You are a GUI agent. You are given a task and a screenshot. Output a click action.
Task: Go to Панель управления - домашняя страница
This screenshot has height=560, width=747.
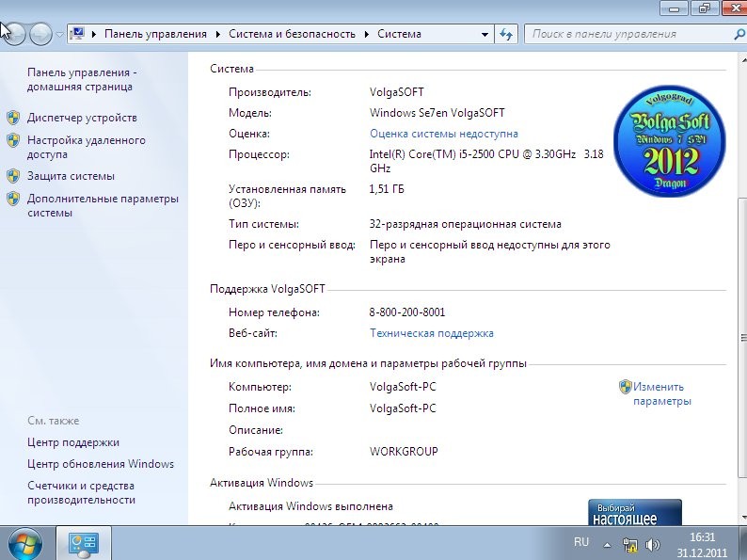(x=82, y=80)
